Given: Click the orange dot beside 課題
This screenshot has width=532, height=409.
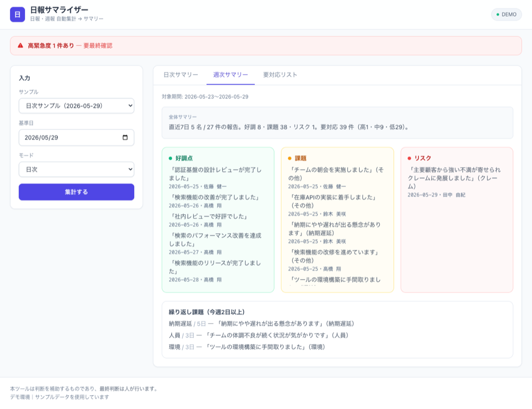Looking at the screenshot, I should [x=290, y=158].
